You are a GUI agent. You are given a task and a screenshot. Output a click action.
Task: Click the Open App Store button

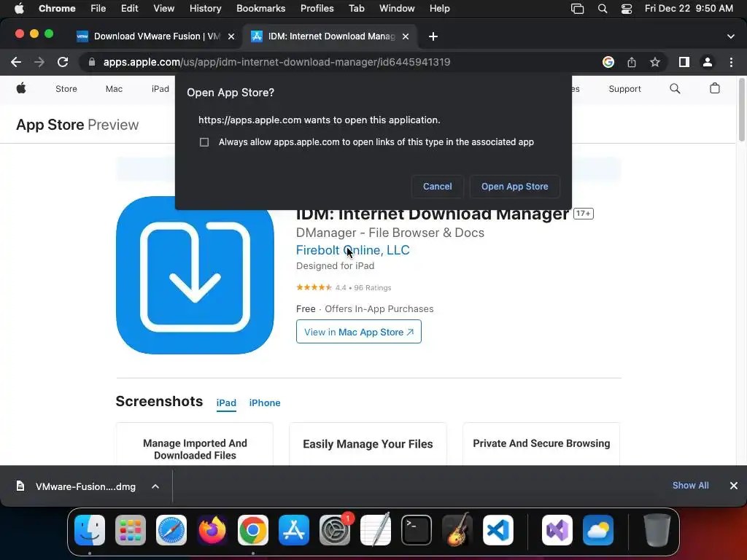coord(514,186)
